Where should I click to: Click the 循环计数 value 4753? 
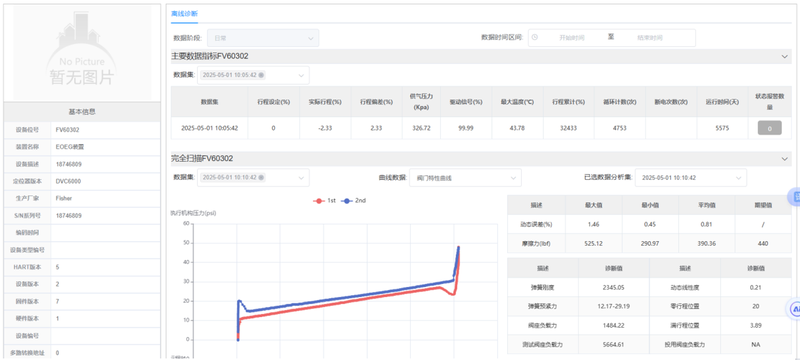pyautogui.click(x=619, y=128)
